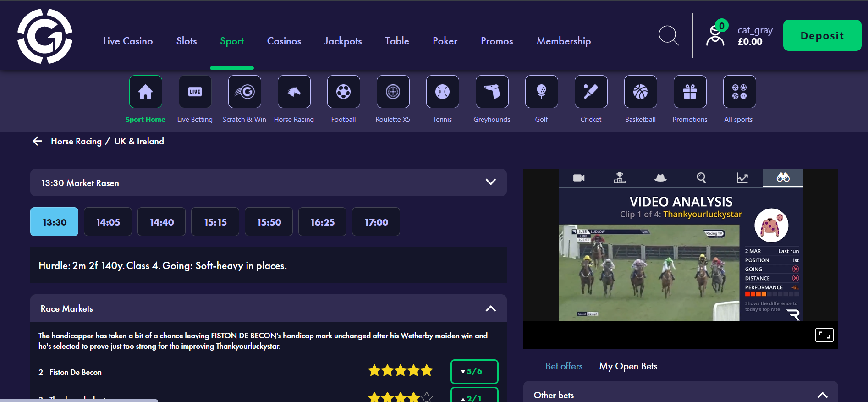
Task: Click the search magnifier icon
Action: (669, 35)
